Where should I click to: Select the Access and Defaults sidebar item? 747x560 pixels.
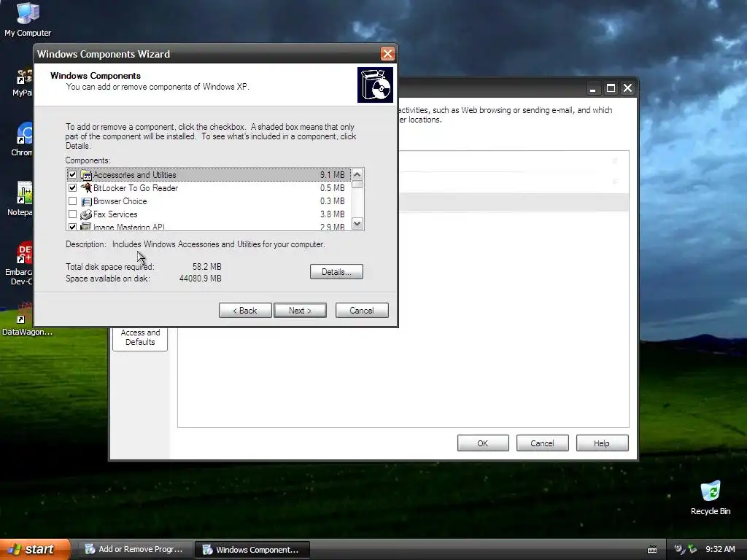(140, 338)
